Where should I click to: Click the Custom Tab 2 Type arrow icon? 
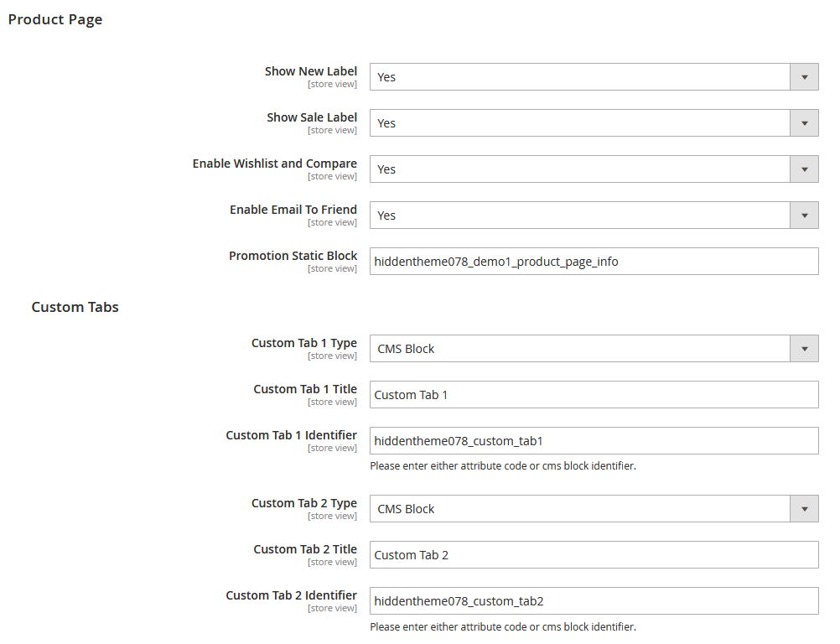[804, 508]
